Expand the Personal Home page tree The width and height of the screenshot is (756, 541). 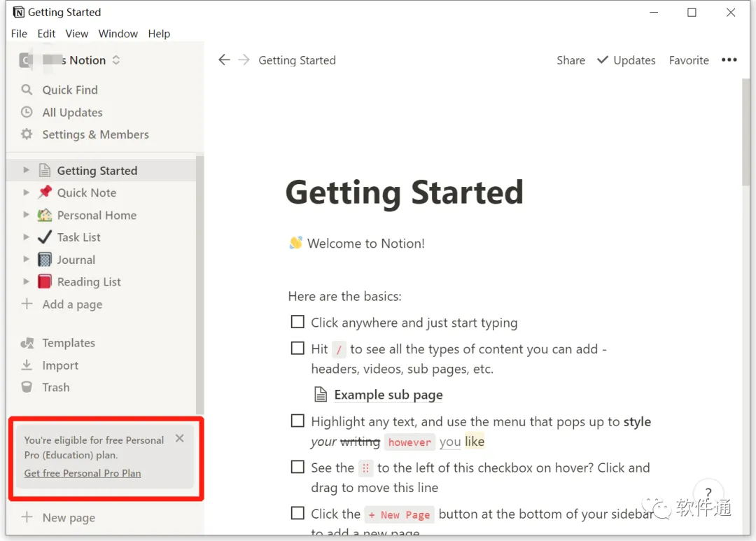pyautogui.click(x=26, y=215)
